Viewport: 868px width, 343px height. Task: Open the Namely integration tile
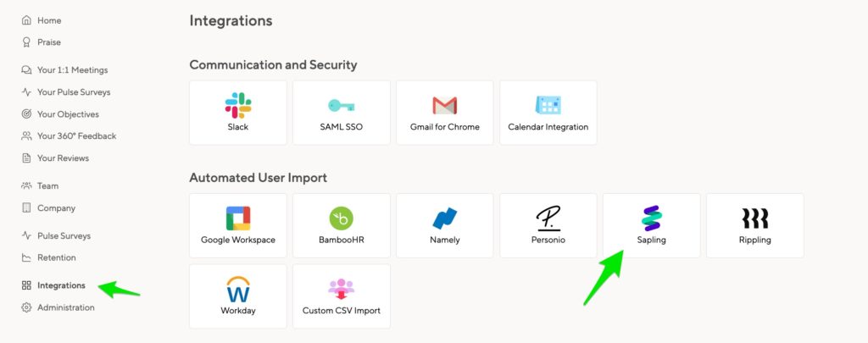pos(444,226)
